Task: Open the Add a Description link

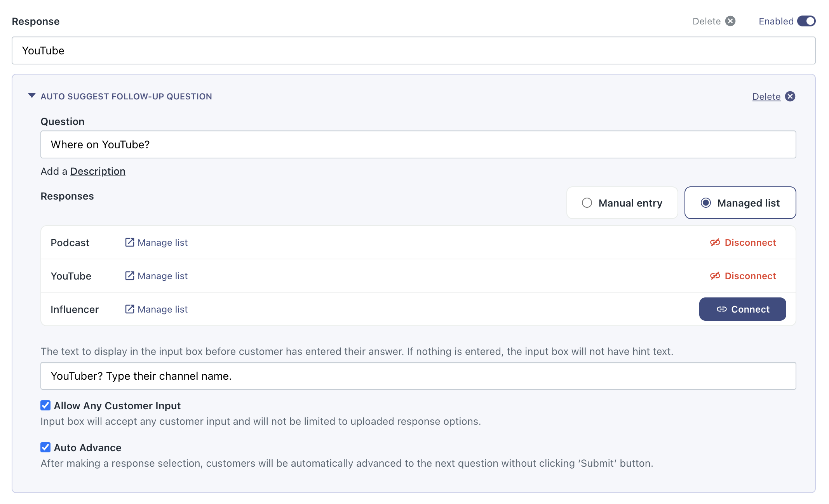Action: pos(98,171)
